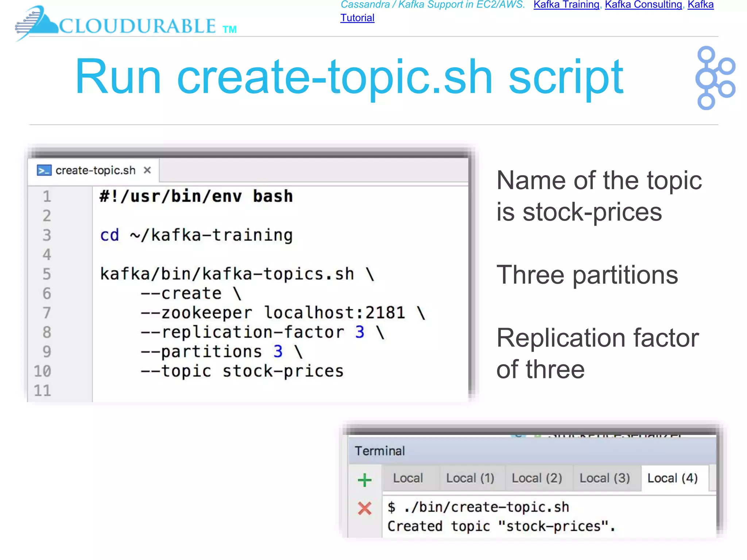
Task: Open the create-topic.sh editor tab
Action: [x=95, y=170]
